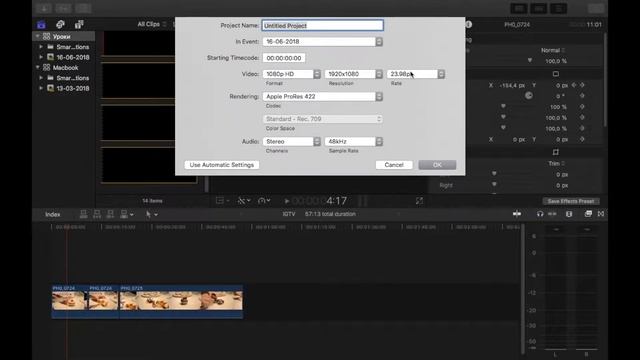Expand the 16-06-2018 event
The height and width of the screenshot is (360, 640).
tap(41, 57)
